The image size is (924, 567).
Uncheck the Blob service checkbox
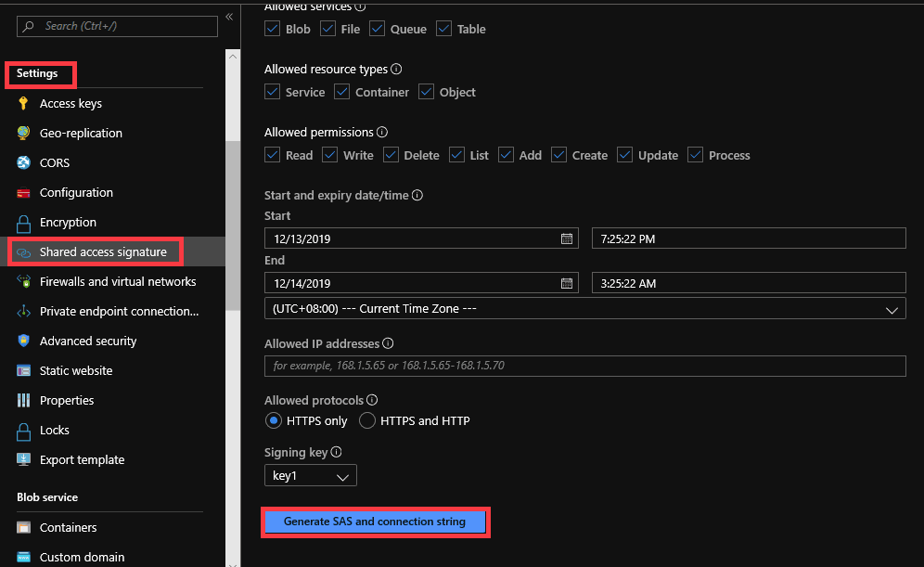pyautogui.click(x=273, y=29)
